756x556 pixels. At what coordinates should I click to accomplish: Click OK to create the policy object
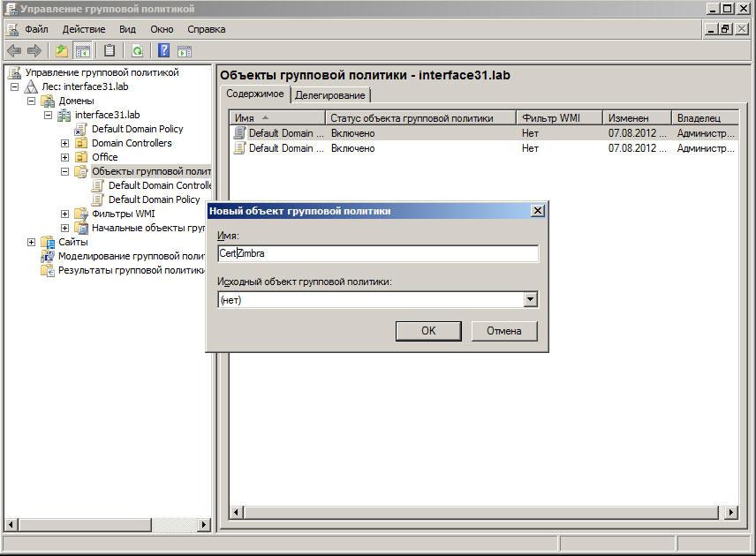point(428,331)
